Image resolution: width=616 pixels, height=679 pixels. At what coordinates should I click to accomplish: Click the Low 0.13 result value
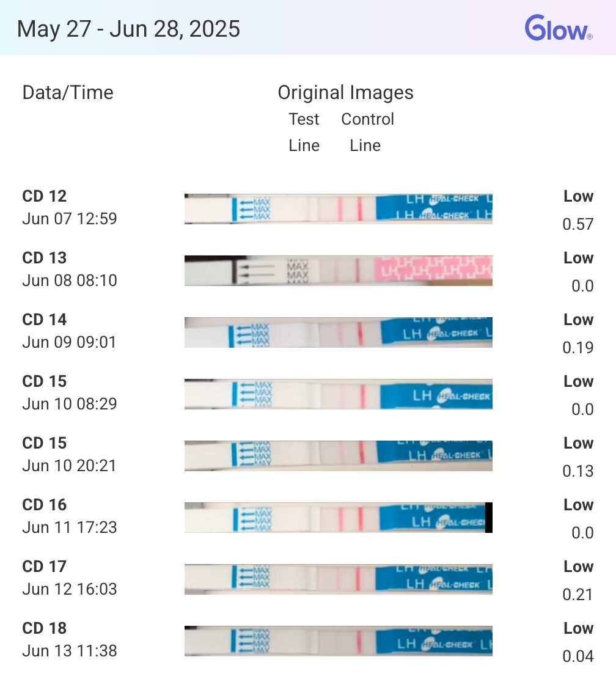578,457
